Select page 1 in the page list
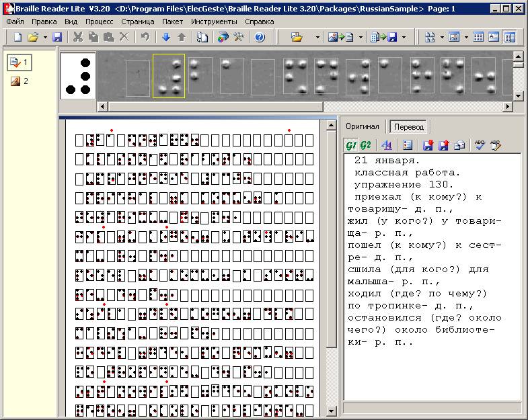This screenshot has width=528, height=420. click(20, 62)
